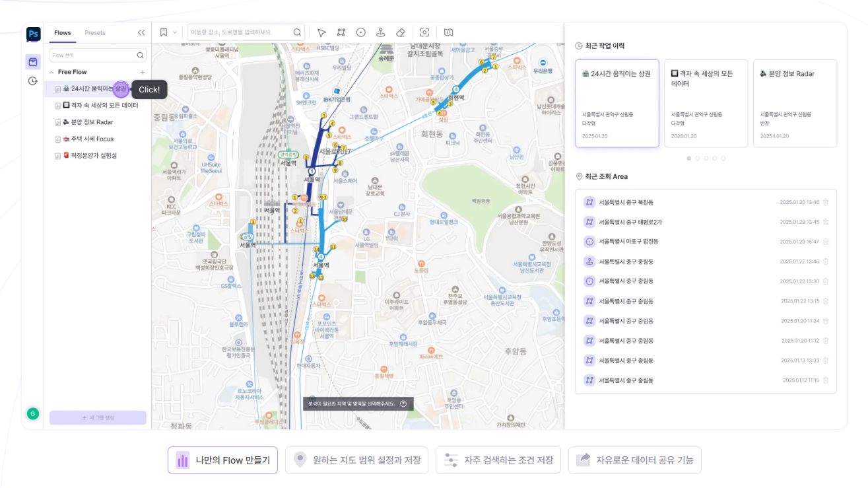This screenshot has width=868, height=488.
Task: Click the polygon icon beside 서울특별시 중구 북창동
Action: click(589, 202)
